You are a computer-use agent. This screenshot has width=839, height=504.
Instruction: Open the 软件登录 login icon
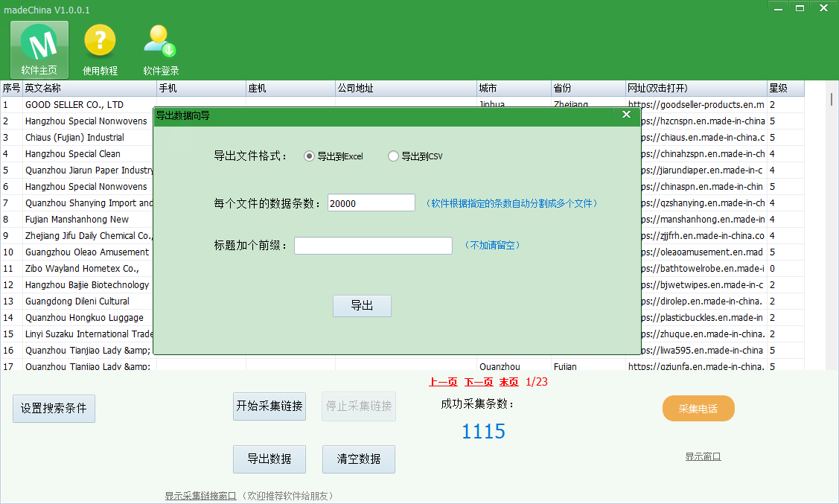[161, 50]
